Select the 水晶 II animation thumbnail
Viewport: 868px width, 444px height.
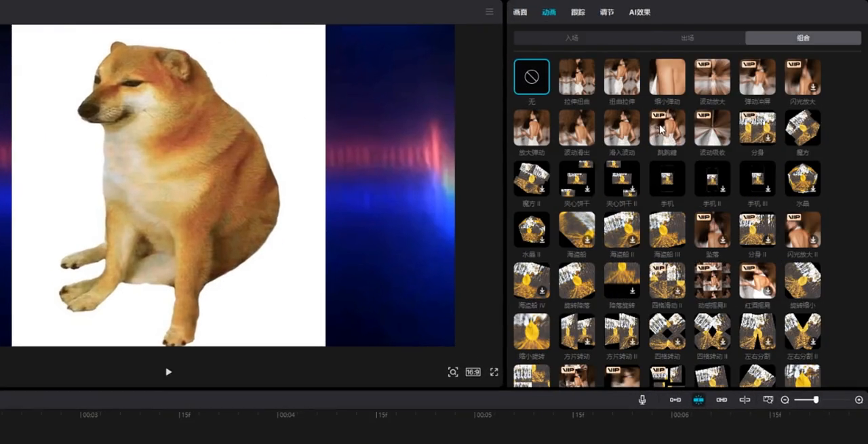532,229
